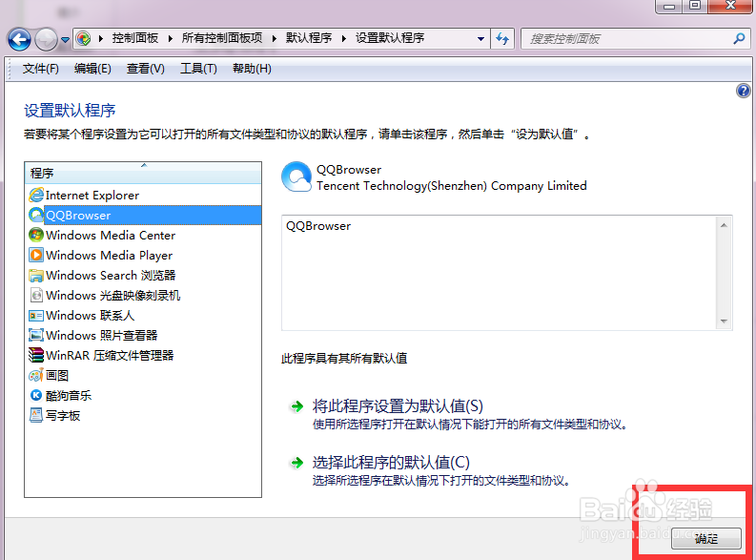Expand the arrow before 控制面板 breadcrumb
The image size is (756, 560).
coord(101,38)
